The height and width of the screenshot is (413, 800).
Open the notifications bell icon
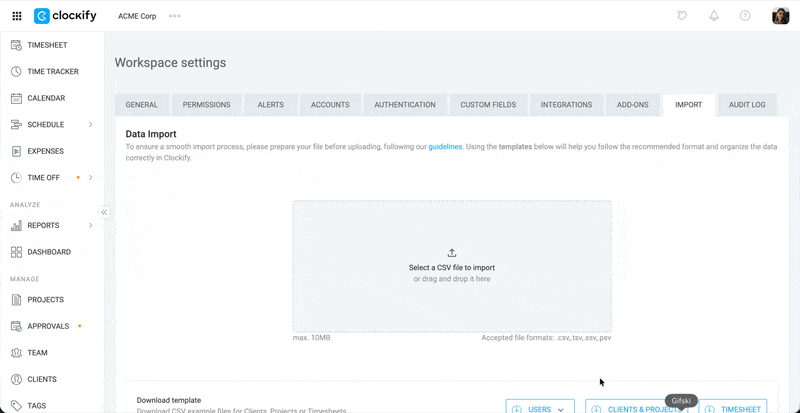[714, 16]
